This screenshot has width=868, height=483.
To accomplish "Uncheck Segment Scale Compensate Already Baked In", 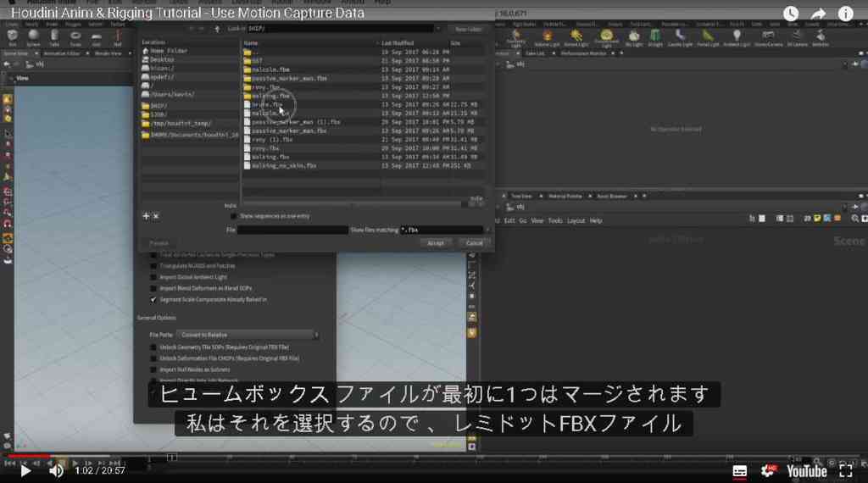I will 153,299.
